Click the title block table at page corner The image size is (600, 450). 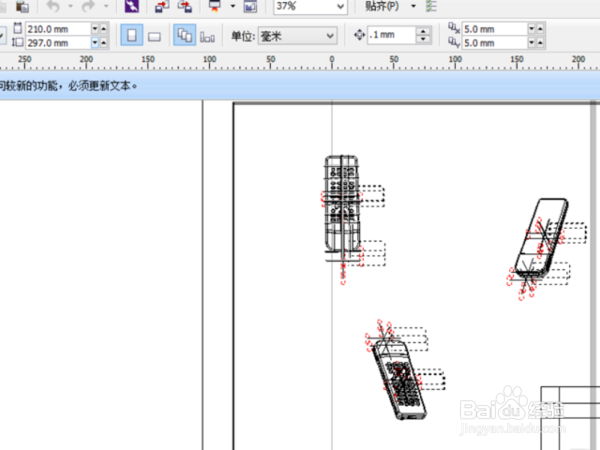pyautogui.click(x=570, y=418)
